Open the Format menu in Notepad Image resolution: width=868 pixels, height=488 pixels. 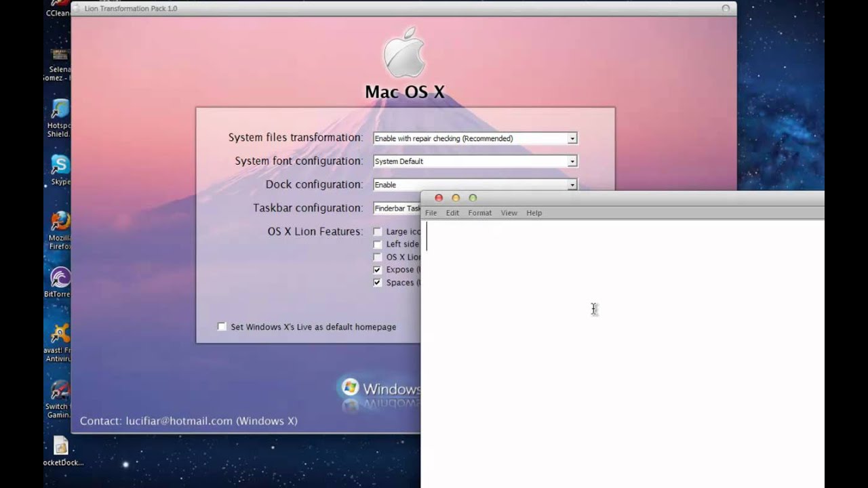[479, 213]
